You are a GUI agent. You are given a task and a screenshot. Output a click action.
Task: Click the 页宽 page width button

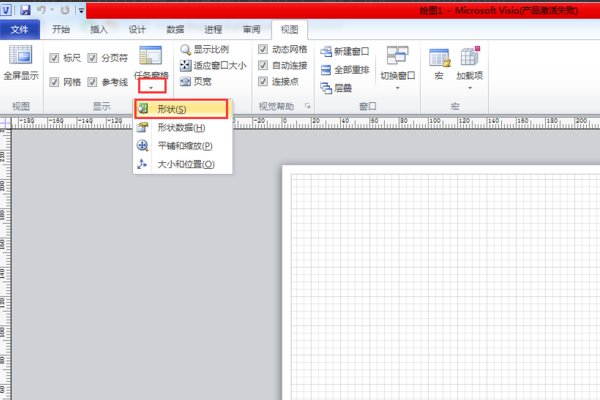pyautogui.click(x=196, y=81)
